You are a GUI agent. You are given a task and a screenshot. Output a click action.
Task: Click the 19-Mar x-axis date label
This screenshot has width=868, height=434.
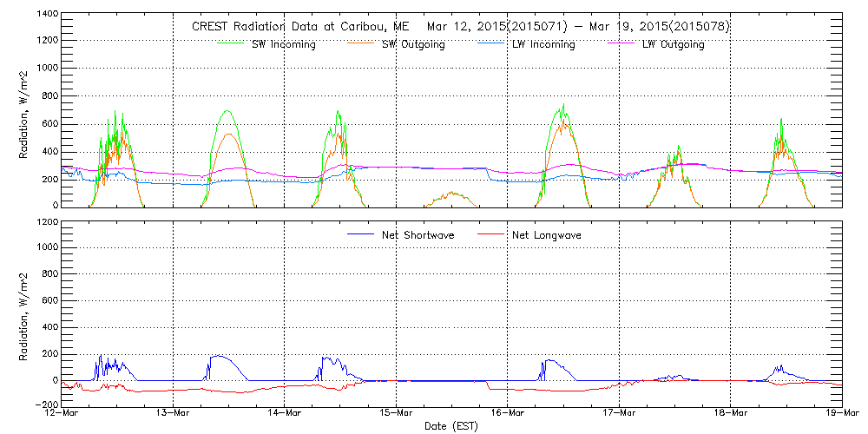coord(841,414)
